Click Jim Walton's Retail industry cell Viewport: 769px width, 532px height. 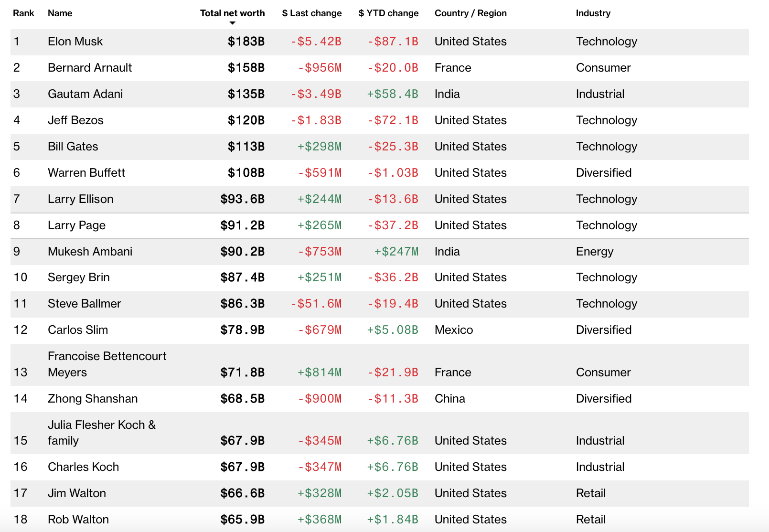(590, 493)
